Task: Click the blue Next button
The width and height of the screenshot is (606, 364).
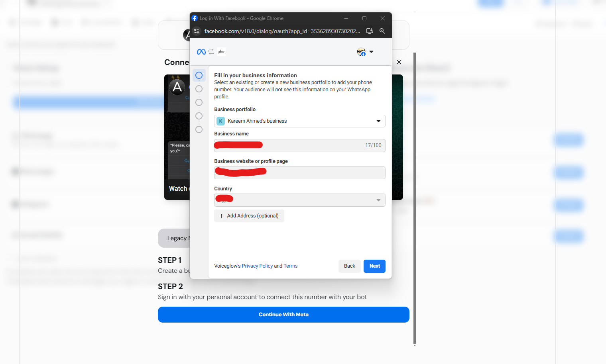Action: point(374,266)
